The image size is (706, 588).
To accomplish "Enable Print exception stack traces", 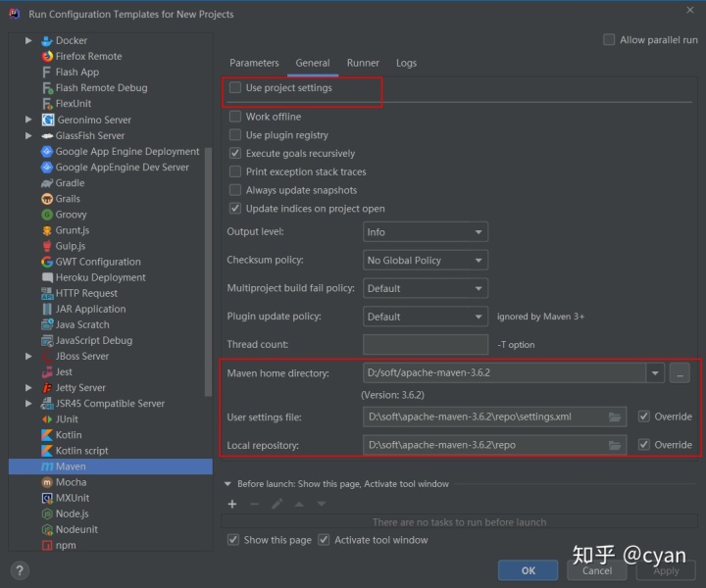I will tap(235, 171).
